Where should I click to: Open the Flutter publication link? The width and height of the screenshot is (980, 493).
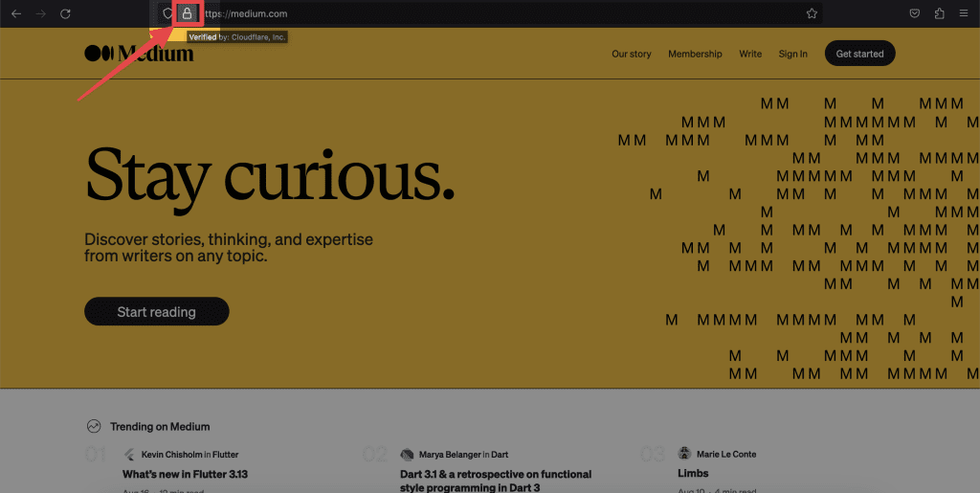[x=226, y=455]
